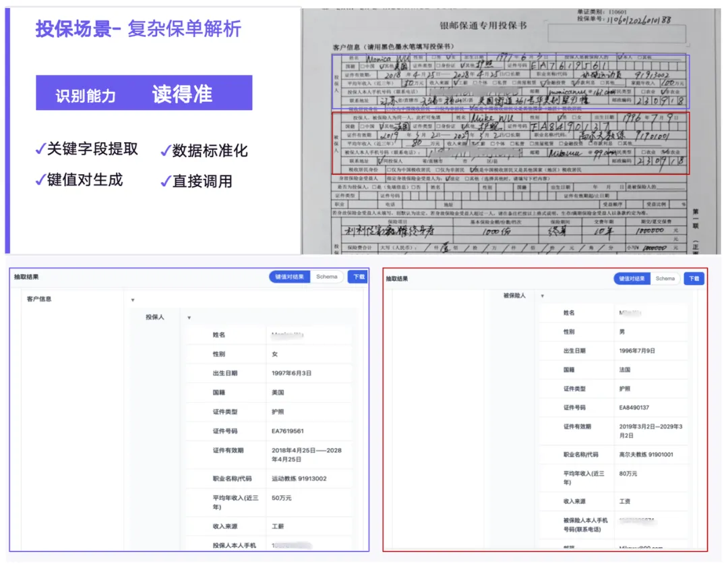728x566 pixels.
Task: Click income source value 工资
Action: [x=625, y=501]
